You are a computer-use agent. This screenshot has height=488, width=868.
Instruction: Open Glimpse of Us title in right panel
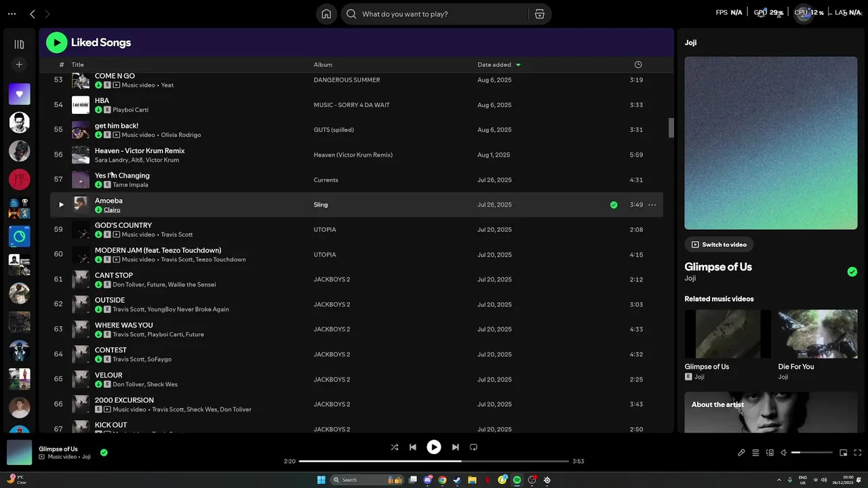click(718, 267)
